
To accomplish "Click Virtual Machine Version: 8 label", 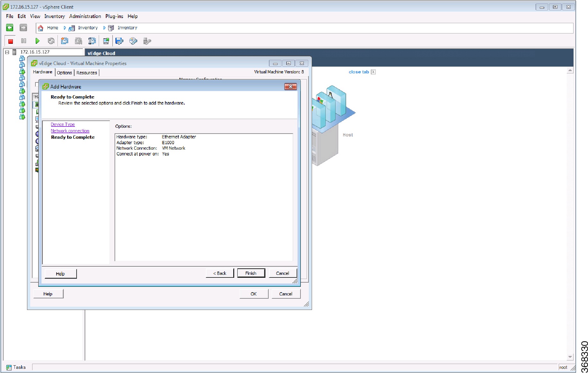I will pyautogui.click(x=279, y=72).
